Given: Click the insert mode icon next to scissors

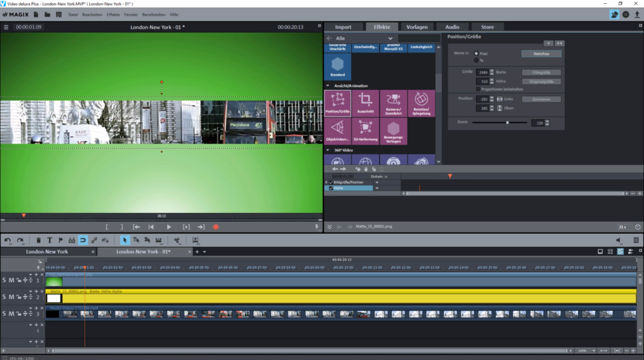Looking at the screenshot, I should click(x=196, y=240).
